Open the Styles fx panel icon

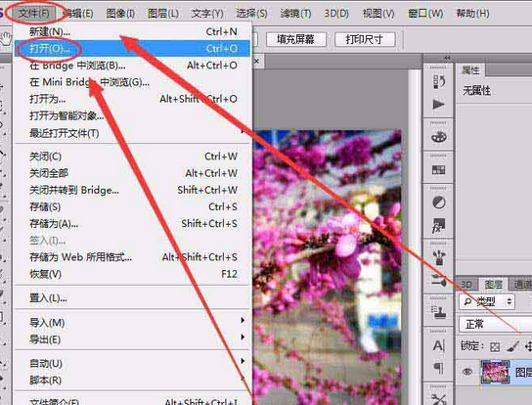click(439, 225)
